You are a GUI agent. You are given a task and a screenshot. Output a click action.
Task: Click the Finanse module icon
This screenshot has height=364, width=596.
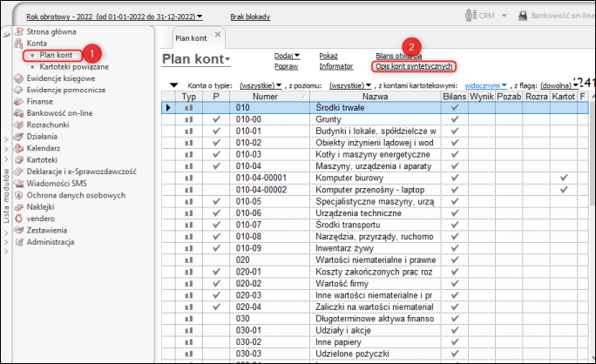(18, 101)
